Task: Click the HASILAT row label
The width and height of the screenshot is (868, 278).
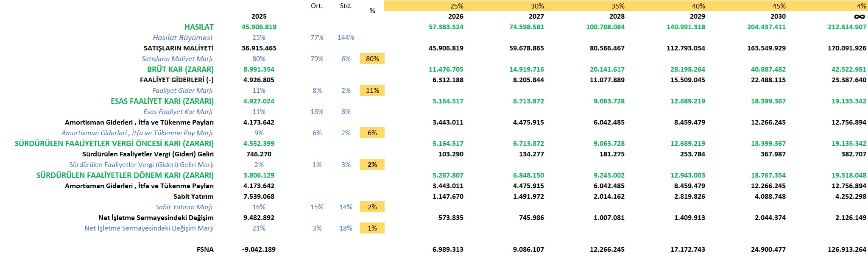Action: 199,27
